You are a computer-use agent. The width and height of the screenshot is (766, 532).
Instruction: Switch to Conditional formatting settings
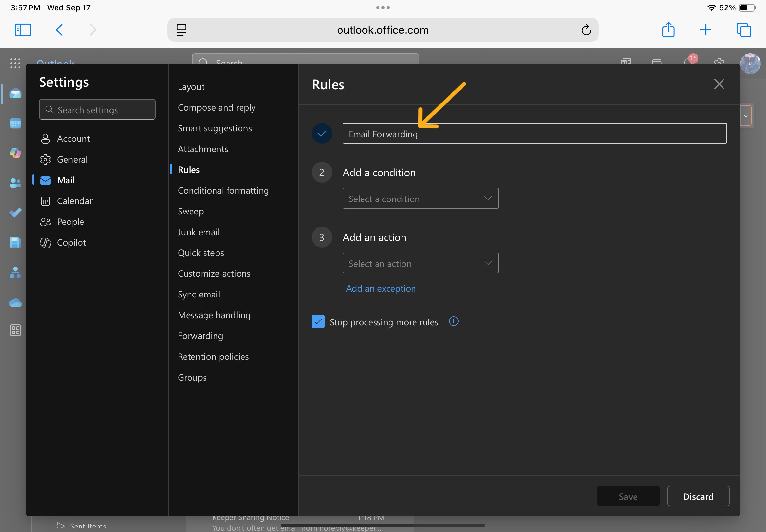coord(223,190)
